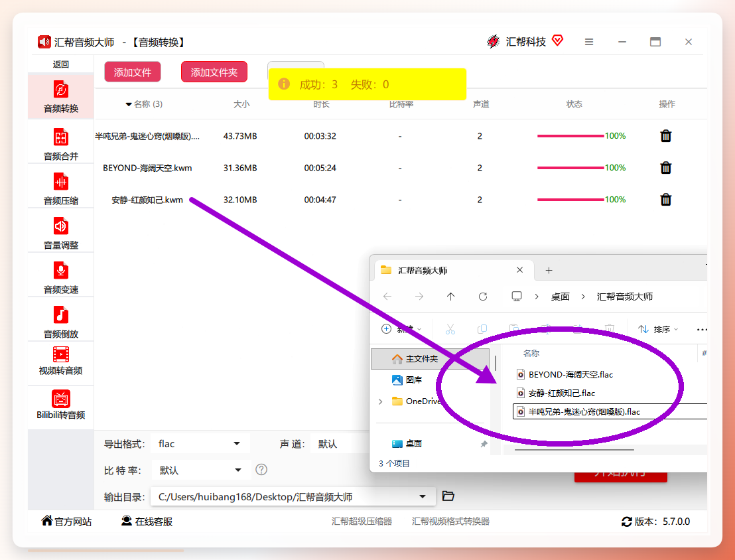735x560 pixels.
Task: Click the 00:05:24 duration cell
Action: [320, 168]
